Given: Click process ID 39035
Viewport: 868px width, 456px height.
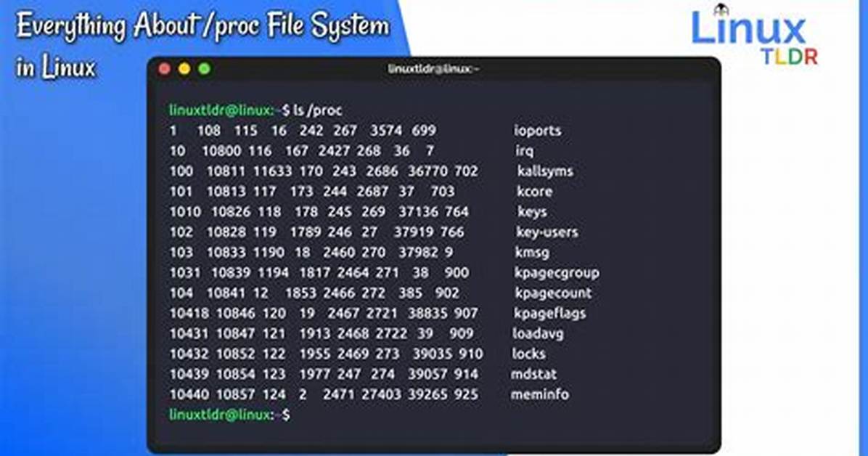Looking at the screenshot, I should tap(432, 354).
